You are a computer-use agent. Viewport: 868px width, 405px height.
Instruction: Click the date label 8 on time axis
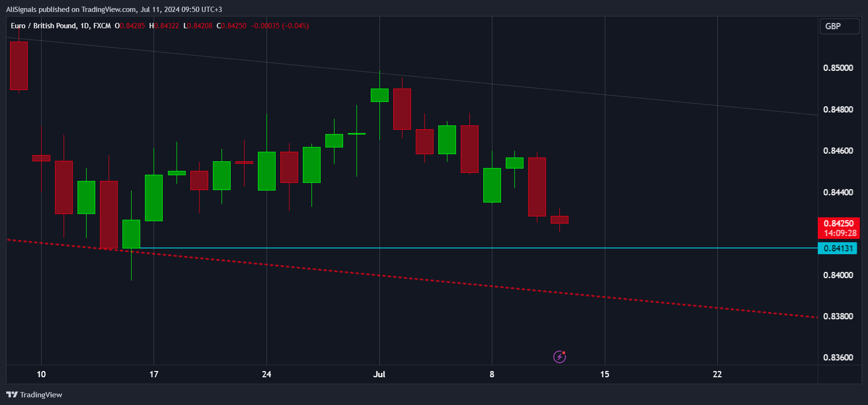(492, 374)
